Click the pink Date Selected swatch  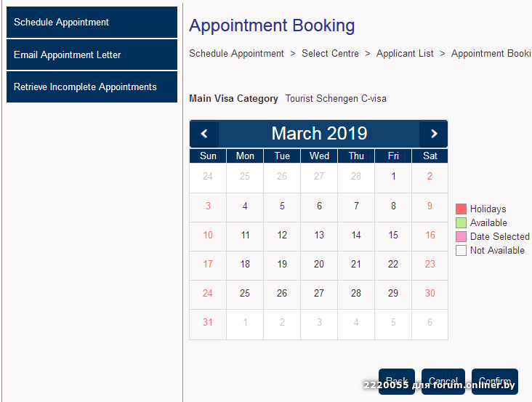pos(461,237)
